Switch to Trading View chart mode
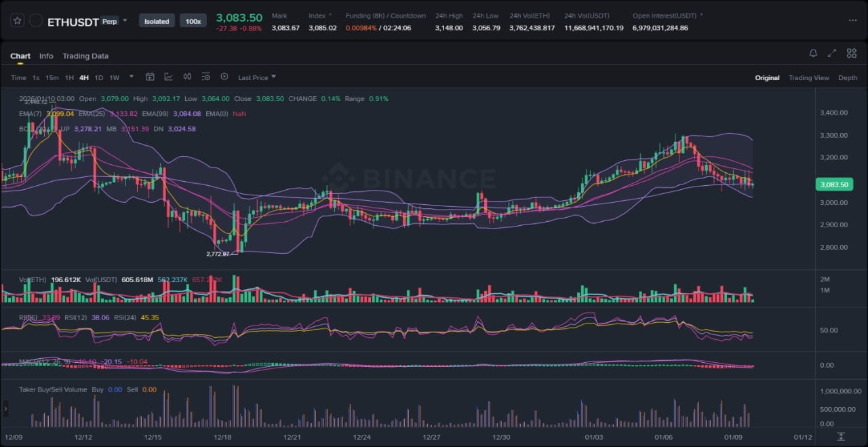 [x=808, y=78]
